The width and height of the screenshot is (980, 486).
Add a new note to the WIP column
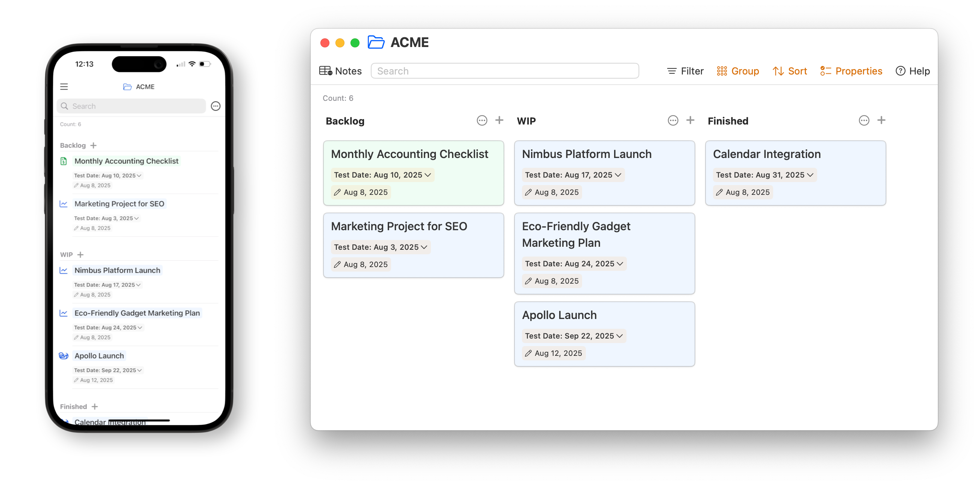pyautogui.click(x=690, y=121)
